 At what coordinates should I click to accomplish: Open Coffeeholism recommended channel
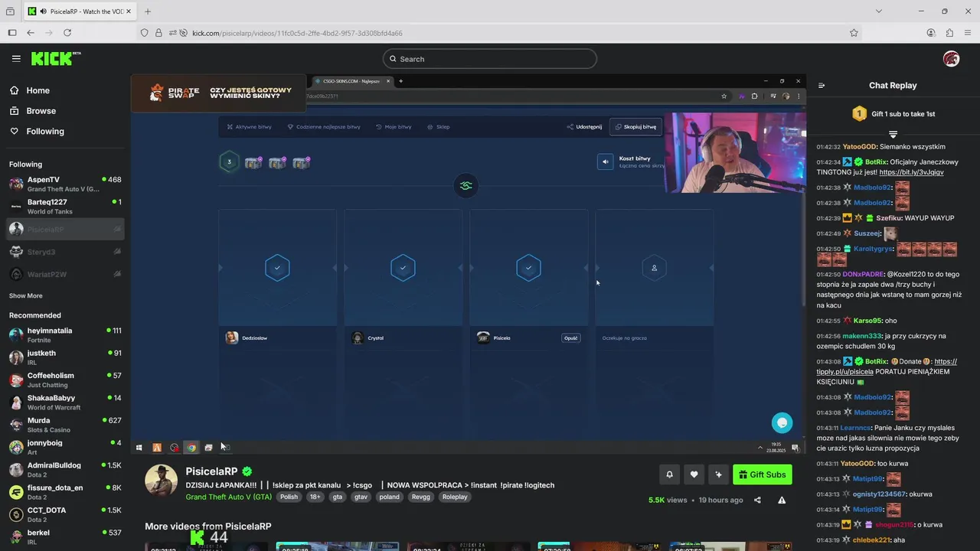point(65,380)
